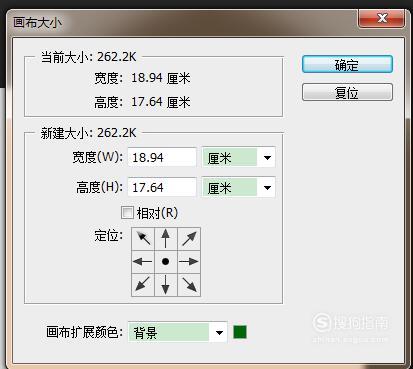This screenshot has height=369, width=413.
Task: Enable the 相对(R) checkbox
Action: tap(127, 213)
